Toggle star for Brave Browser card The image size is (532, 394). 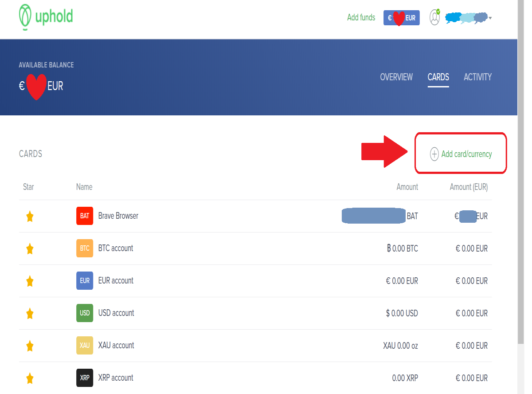tap(30, 217)
